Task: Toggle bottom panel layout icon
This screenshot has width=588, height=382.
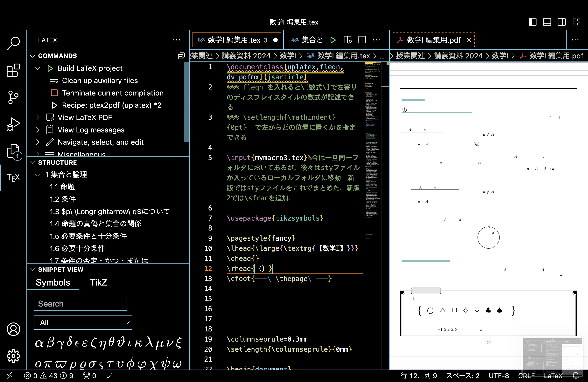Action: coord(547,22)
